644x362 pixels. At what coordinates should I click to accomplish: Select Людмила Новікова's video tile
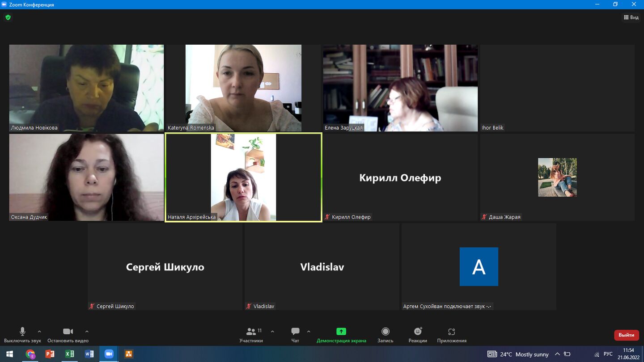click(x=87, y=88)
